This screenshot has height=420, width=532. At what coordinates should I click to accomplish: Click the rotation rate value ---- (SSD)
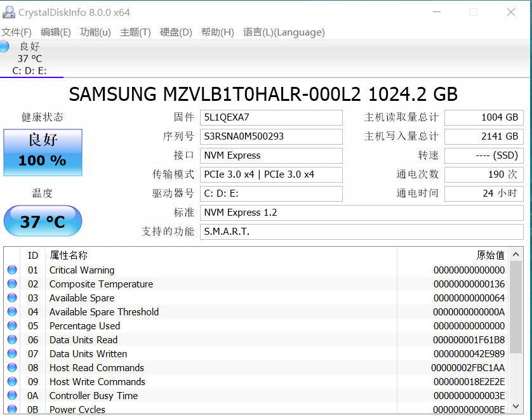coord(484,155)
